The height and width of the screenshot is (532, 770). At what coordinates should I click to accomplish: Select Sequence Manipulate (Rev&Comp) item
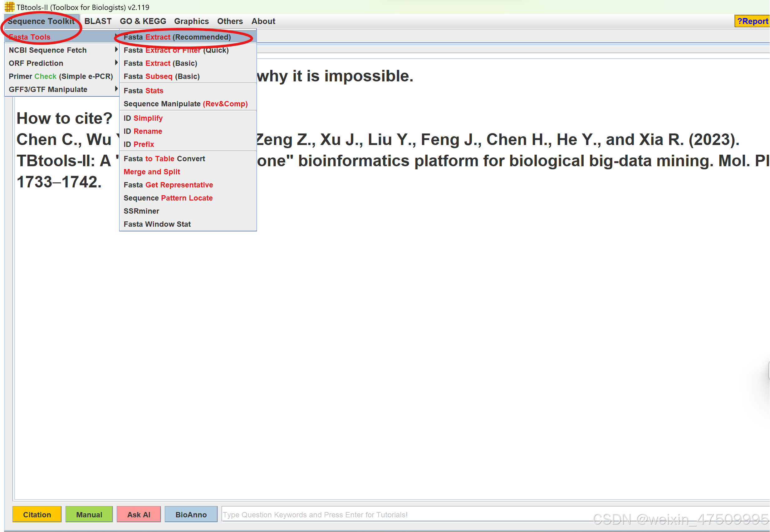185,104
